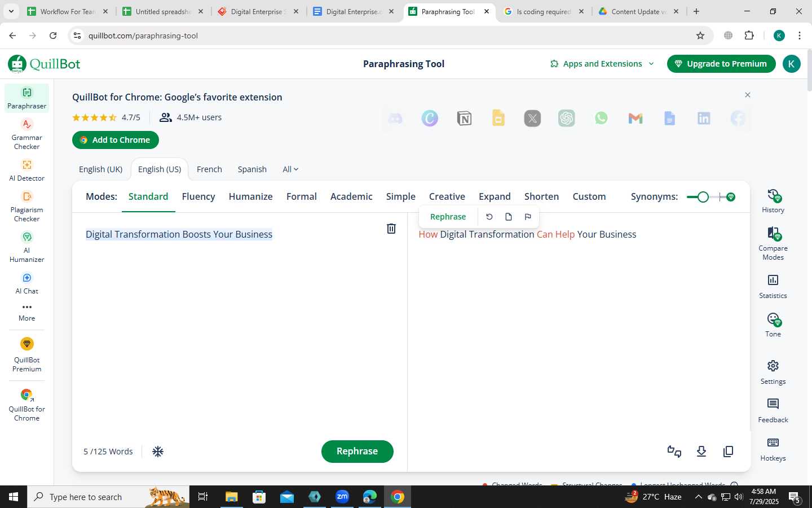Show the Hotkeys list
The image size is (812, 508).
click(773, 449)
